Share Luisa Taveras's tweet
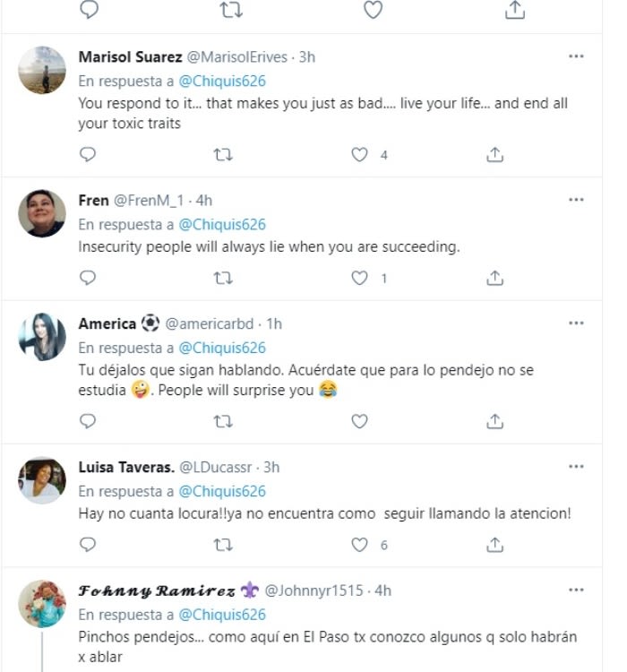Viewport: 627px width, 672px height. 494,544
